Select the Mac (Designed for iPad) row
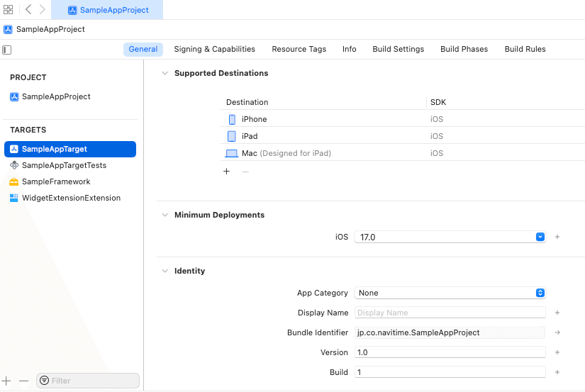This screenshot has width=585, height=392. pos(403,153)
